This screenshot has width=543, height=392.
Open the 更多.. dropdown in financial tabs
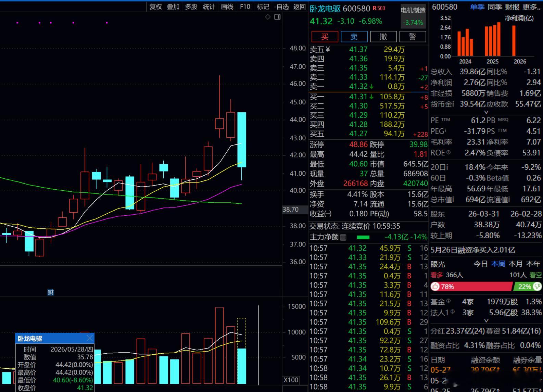532,7
